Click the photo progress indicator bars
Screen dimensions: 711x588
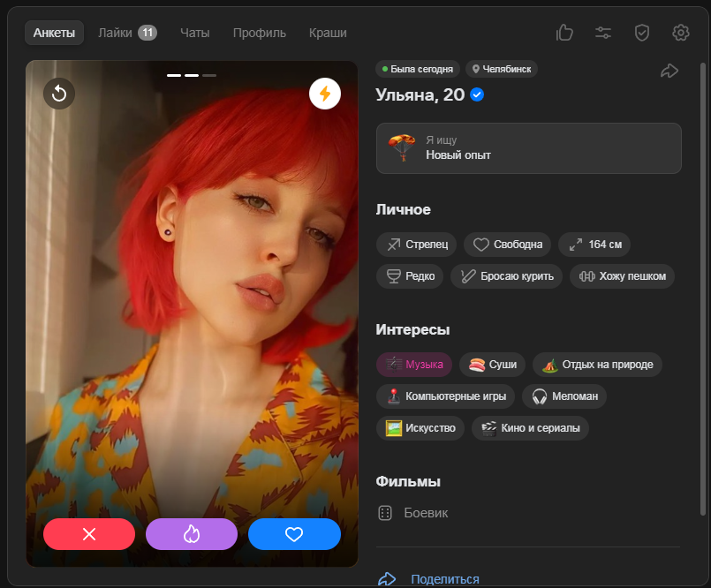(x=192, y=75)
